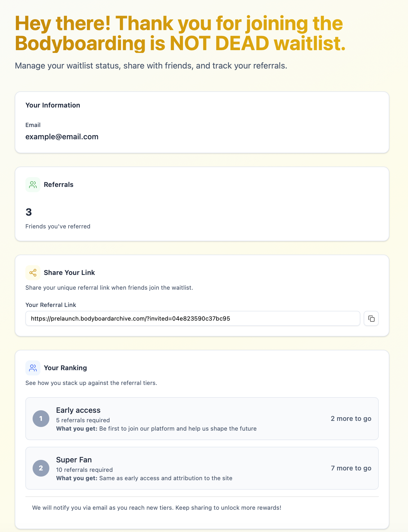
Task: Click the example@email.com address
Action: [62, 137]
